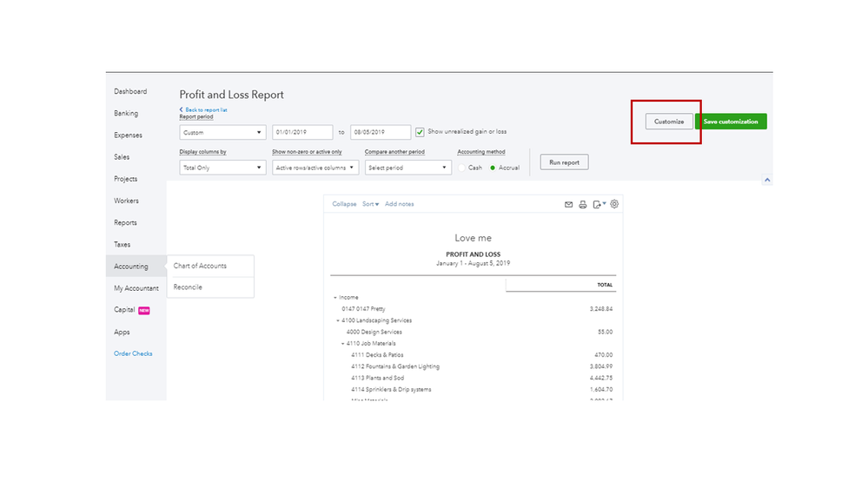Open the export report icon
The height and width of the screenshot is (488, 868).
coord(598,205)
